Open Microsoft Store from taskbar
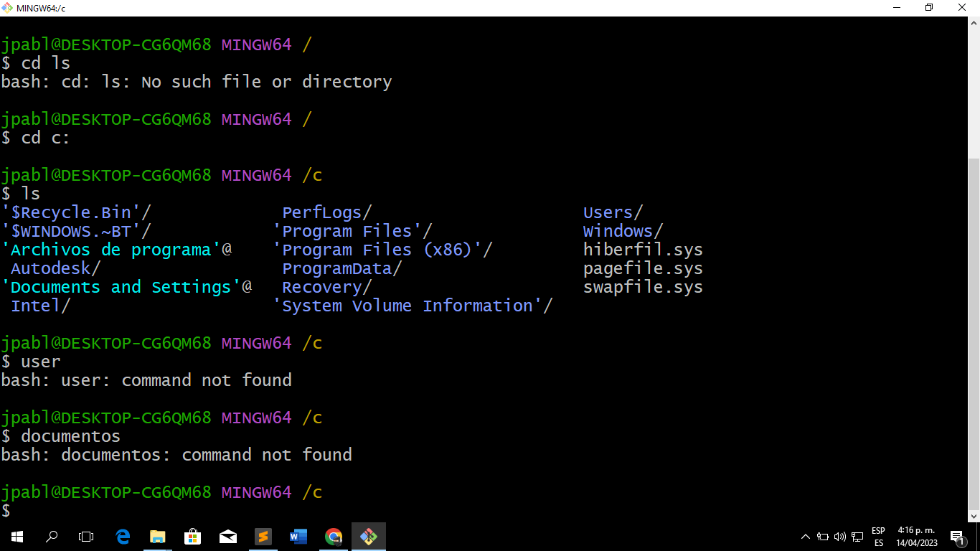 click(x=192, y=536)
